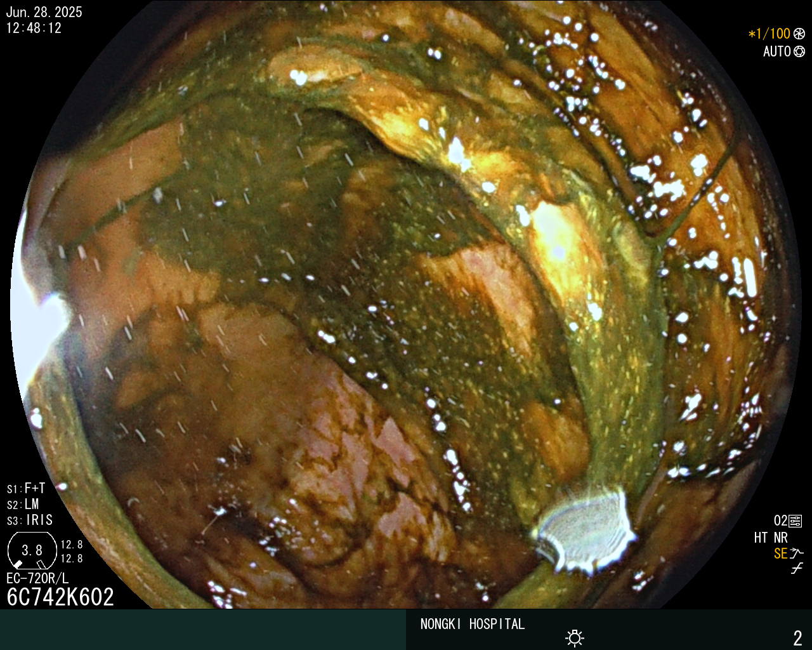Click the bottom slashed curve icon
812x650 pixels.
pyautogui.click(x=797, y=569)
